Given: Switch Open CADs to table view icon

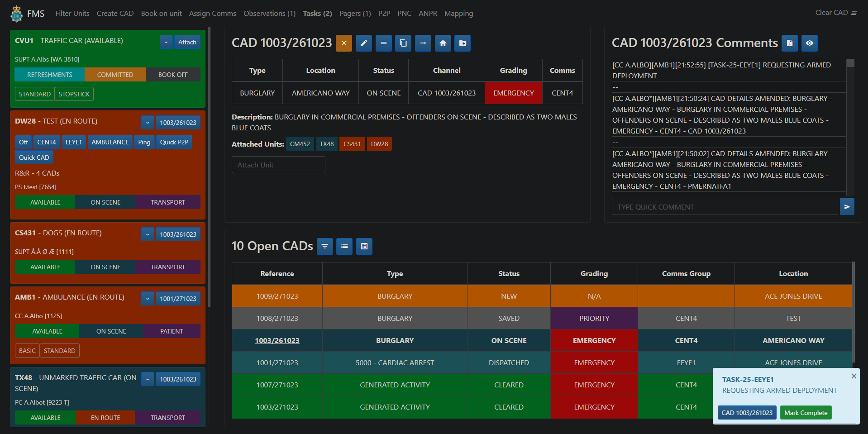Looking at the screenshot, I should click(364, 246).
